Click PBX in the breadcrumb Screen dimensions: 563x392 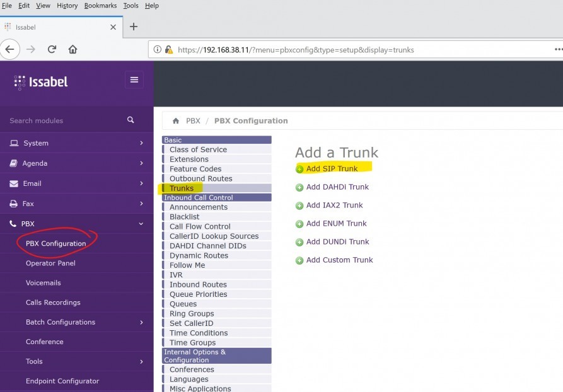(x=193, y=121)
